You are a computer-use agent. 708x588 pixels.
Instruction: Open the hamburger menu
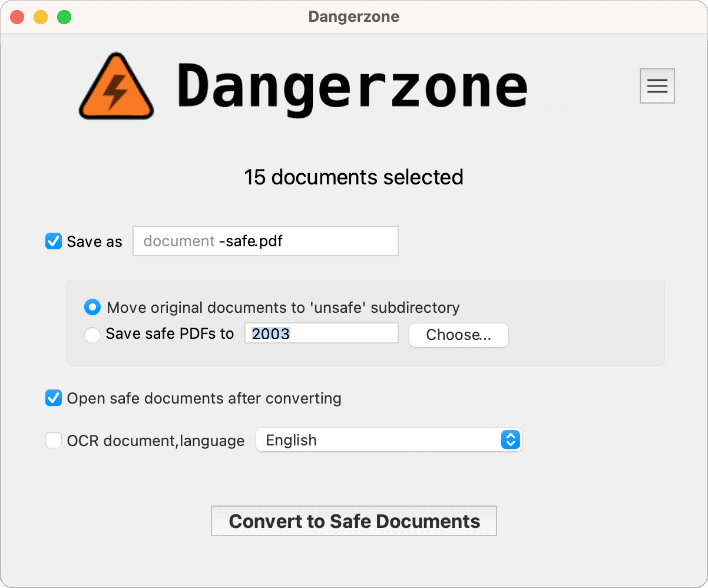coord(657,86)
